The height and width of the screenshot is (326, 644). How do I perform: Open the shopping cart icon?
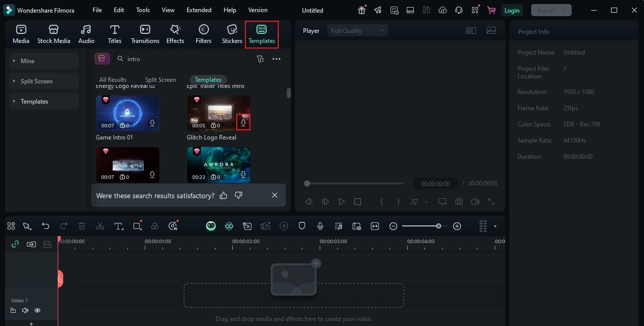491,10
